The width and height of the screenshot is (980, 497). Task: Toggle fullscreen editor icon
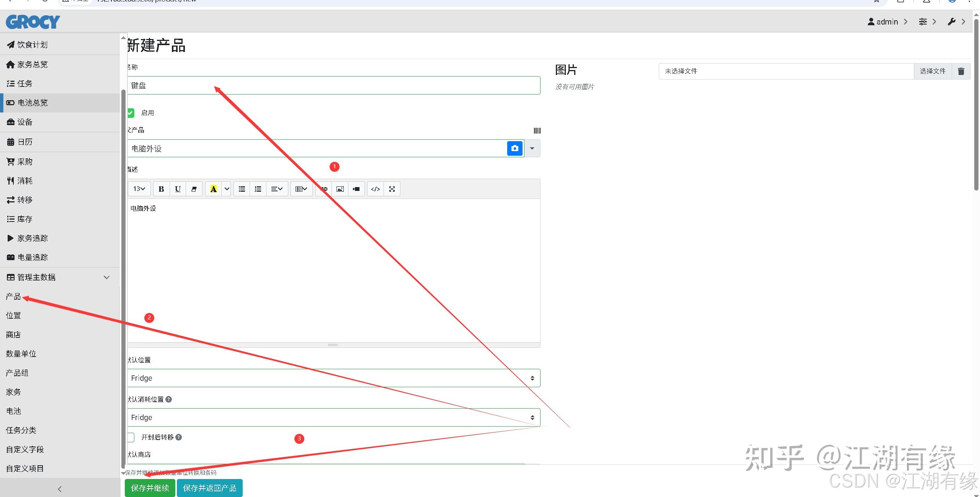392,189
